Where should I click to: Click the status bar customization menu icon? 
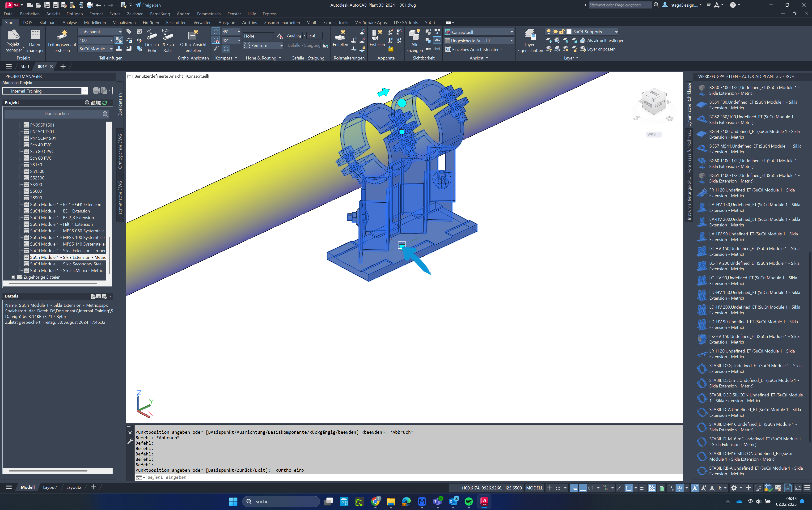pos(807,488)
